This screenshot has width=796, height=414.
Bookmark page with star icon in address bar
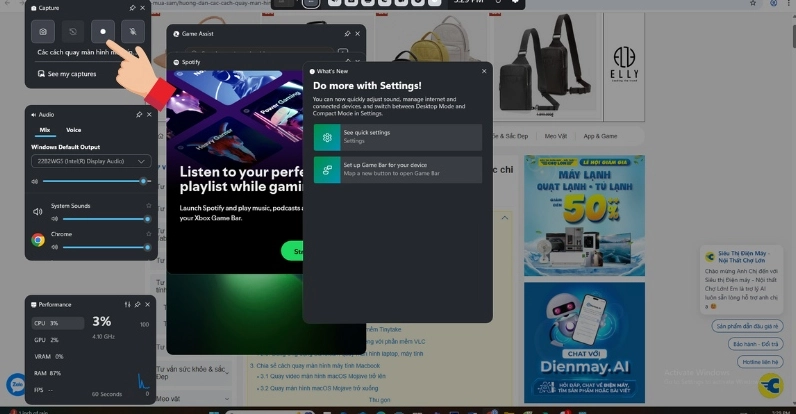(753, 3)
